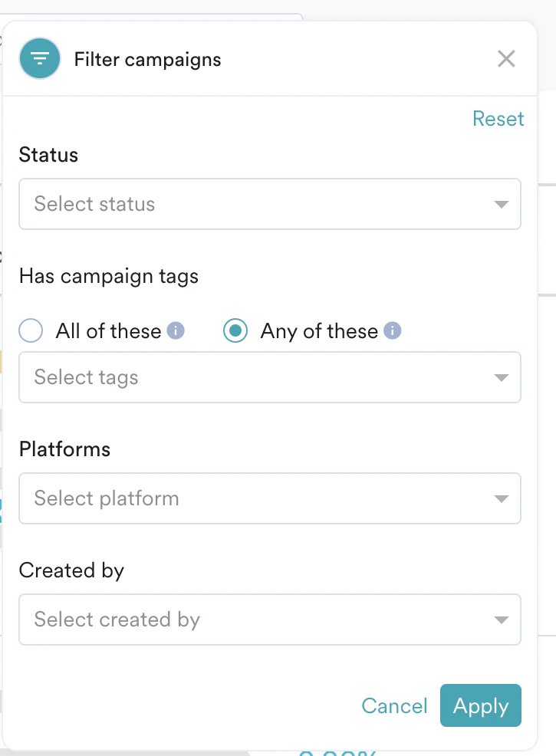Viewport: 556px width, 756px height.
Task: Click the Reset link
Action: pos(498,119)
